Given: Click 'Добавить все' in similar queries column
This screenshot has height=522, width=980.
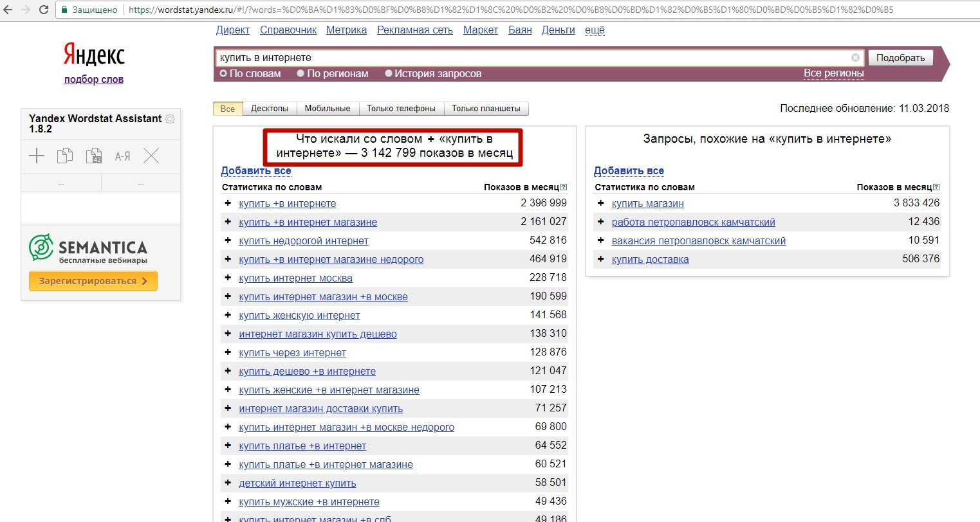Looking at the screenshot, I should pyautogui.click(x=629, y=171).
